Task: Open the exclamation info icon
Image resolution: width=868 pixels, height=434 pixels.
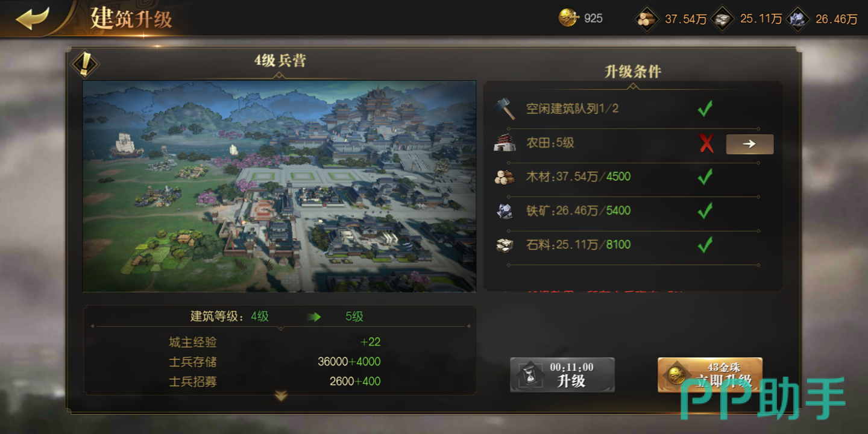Action: tap(84, 63)
